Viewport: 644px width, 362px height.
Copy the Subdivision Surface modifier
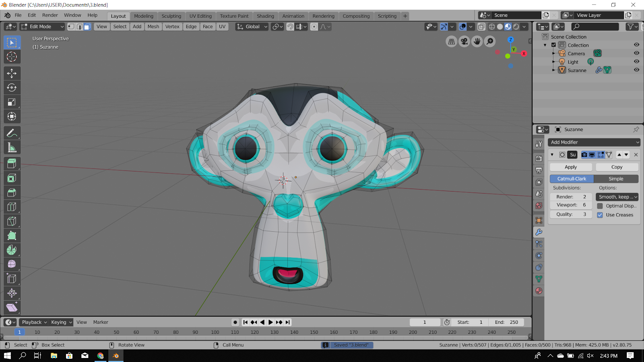[617, 167]
